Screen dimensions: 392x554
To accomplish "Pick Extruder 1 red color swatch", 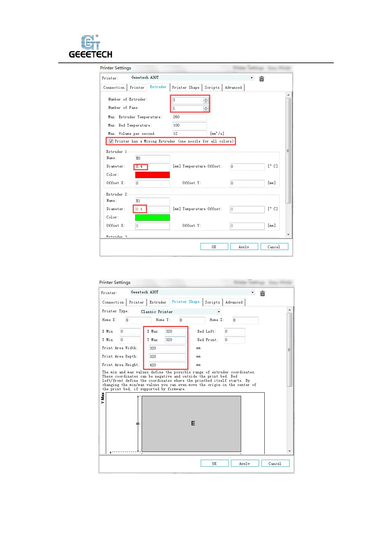I will (x=152, y=175).
